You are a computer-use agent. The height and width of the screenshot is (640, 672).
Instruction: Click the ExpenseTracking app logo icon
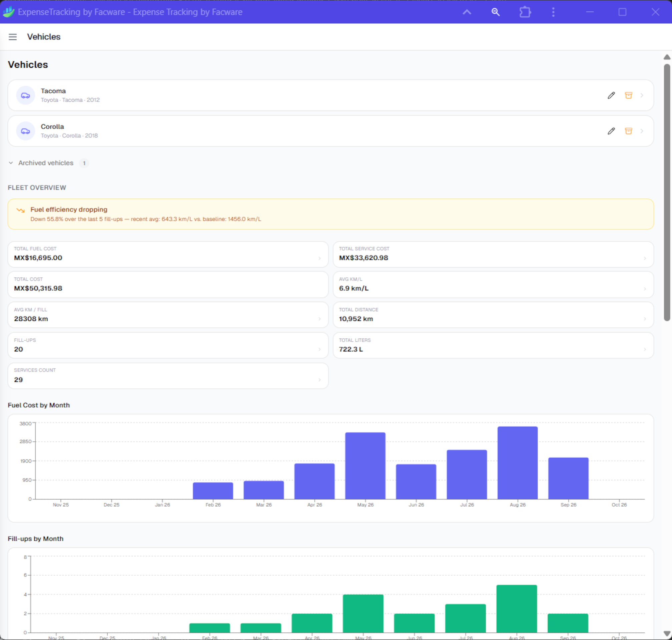pos(9,12)
